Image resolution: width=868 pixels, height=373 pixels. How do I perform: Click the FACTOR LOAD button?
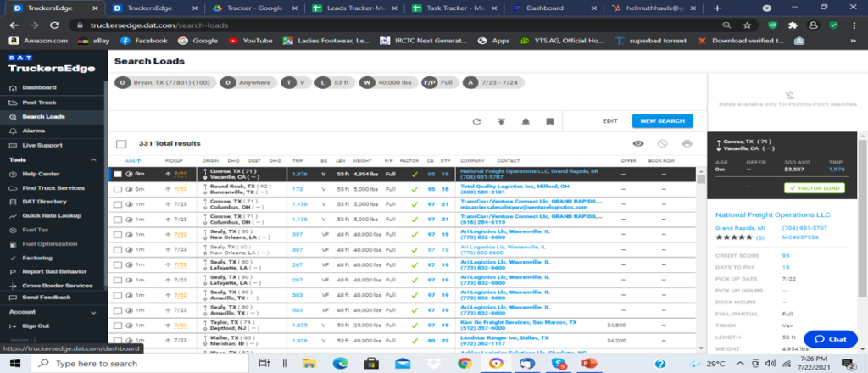pyautogui.click(x=815, y=188)
